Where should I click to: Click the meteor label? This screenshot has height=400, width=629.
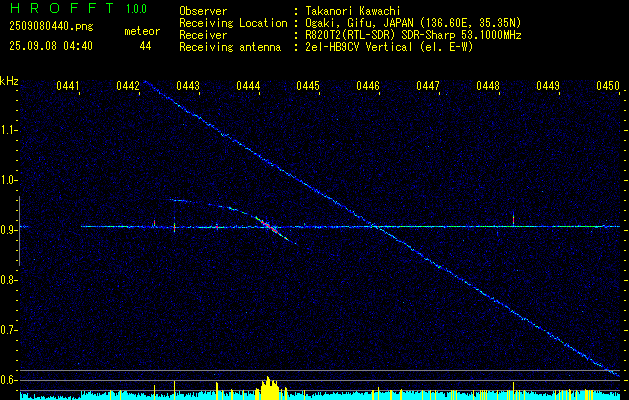(142, 31)
